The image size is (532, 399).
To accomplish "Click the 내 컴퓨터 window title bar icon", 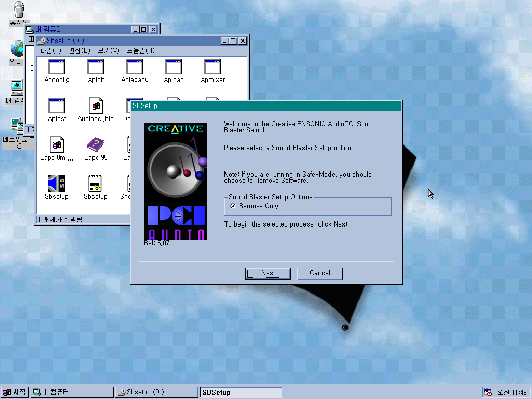I will click(30, 30).
